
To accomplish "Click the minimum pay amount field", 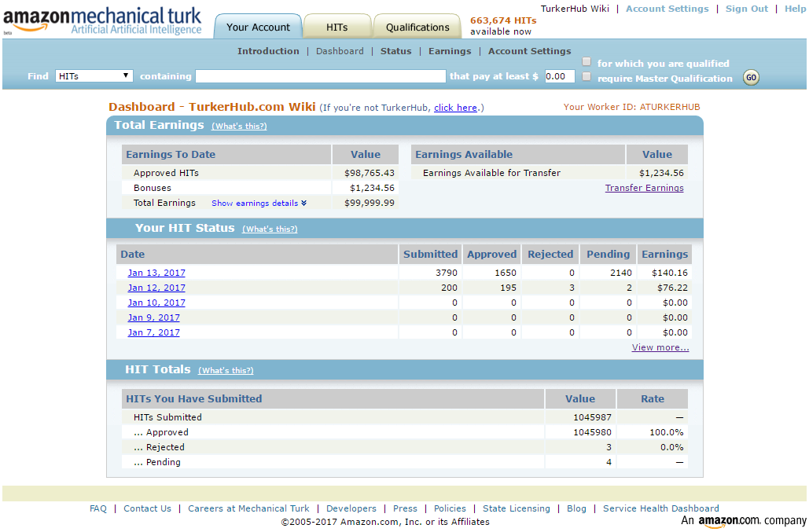I will (560, 76).
